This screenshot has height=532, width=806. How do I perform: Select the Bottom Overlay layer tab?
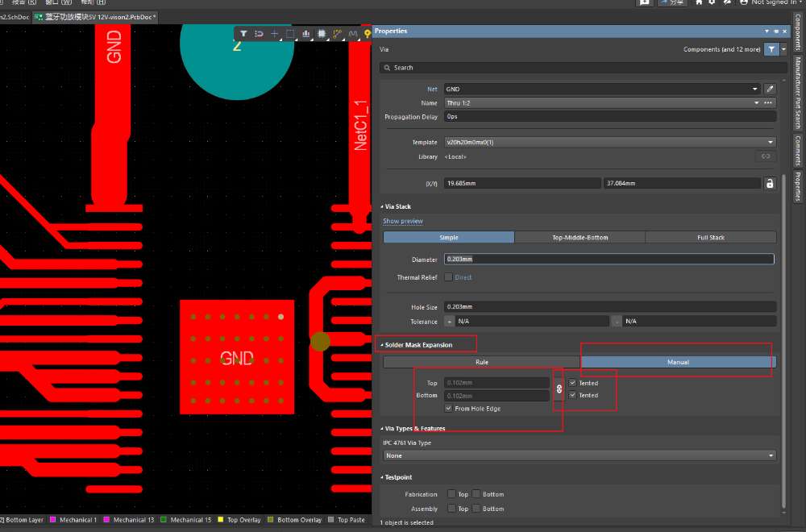(294, 520)
